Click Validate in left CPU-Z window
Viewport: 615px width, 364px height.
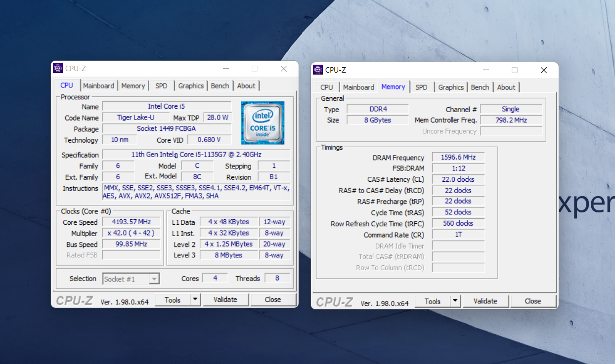pyautogui.click(x=225, y=300)
